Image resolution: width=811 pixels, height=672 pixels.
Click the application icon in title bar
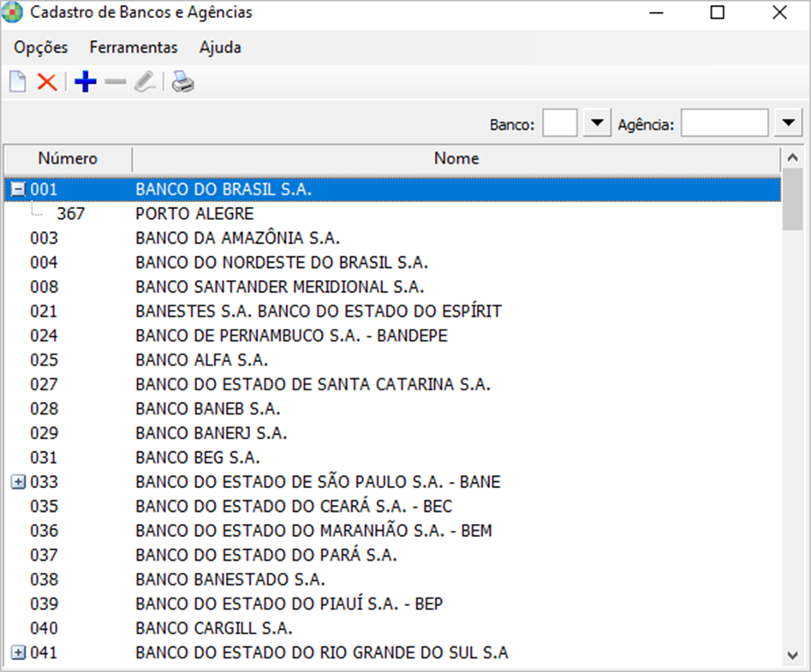point(13,12)
